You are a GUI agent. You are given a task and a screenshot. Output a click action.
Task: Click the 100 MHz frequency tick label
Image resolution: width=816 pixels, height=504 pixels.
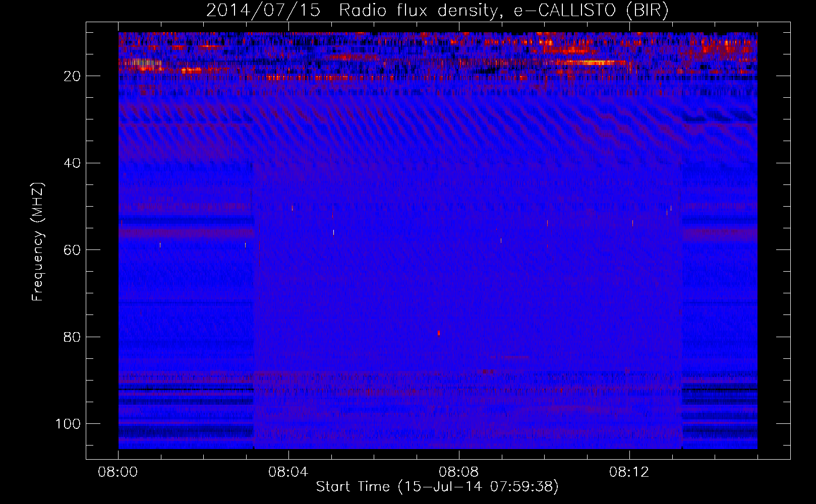[69, 424]
